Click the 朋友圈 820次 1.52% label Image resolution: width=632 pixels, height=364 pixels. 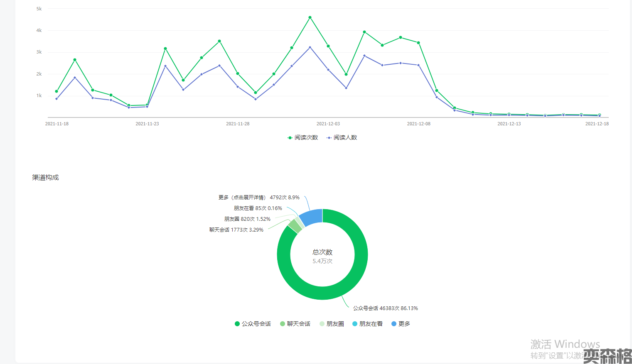tap(247, 219)
